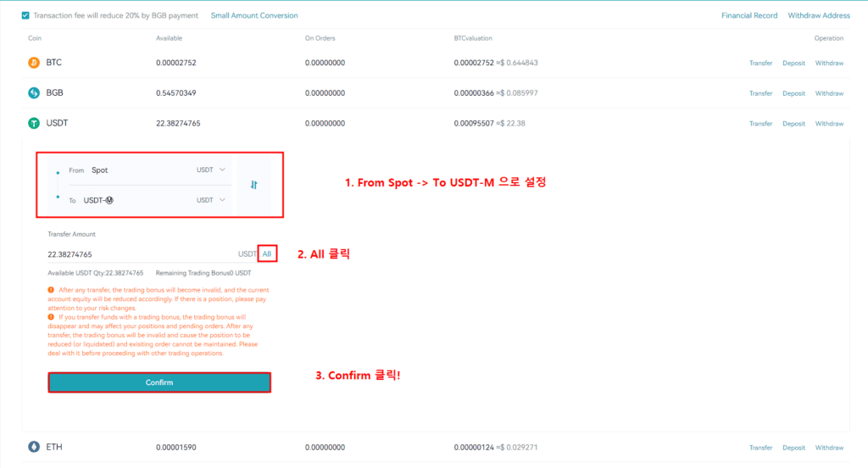Click Available USDT Qty text
The height and width of the screenshot is (468, 868).
[95, 273]
